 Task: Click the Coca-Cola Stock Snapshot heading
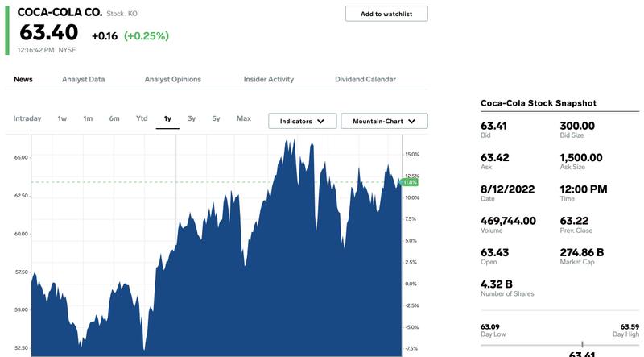pyautogui.click(x=539, y=103)
